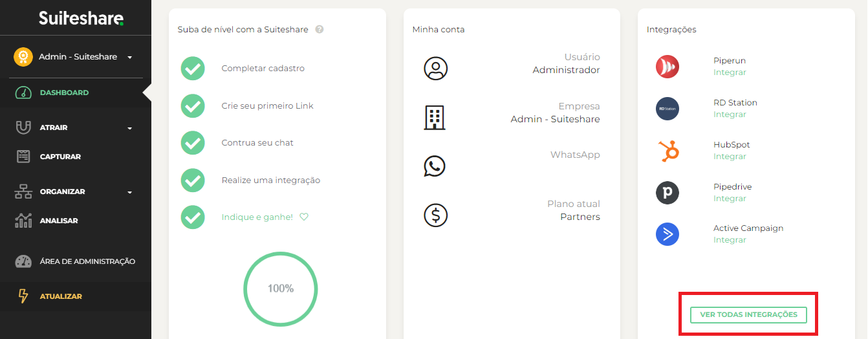
Task: Click the user profile icon
Action: point(435,69)
